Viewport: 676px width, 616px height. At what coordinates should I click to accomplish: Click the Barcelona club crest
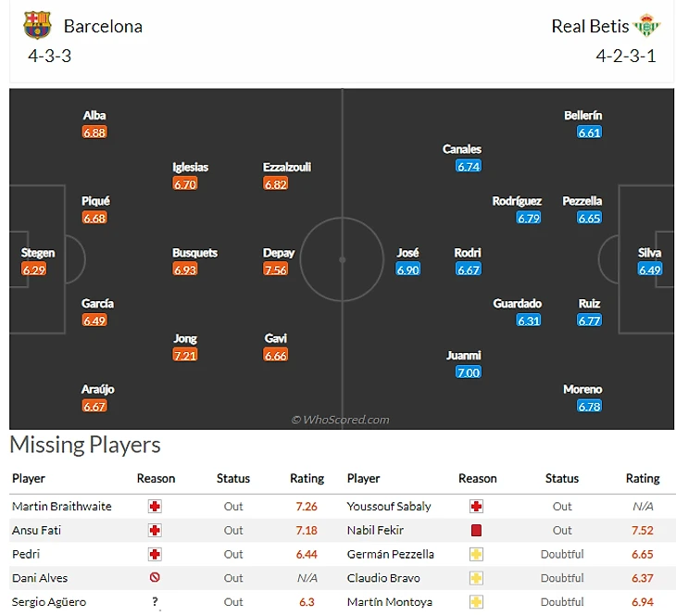pyautogui.click(x=37, y=25)
